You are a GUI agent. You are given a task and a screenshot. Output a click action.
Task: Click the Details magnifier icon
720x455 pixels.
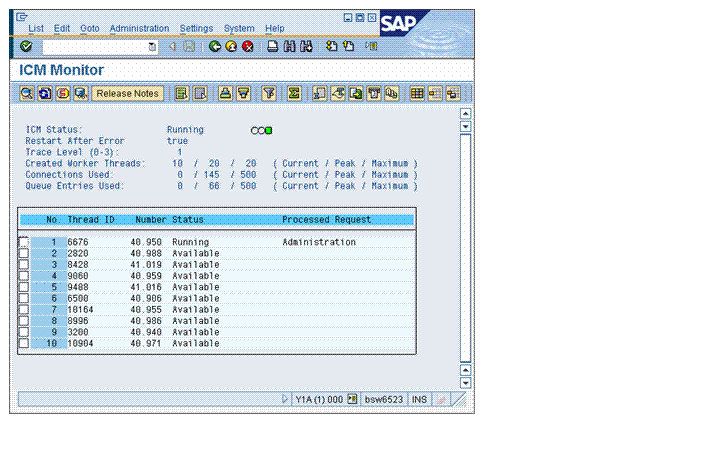27,94
